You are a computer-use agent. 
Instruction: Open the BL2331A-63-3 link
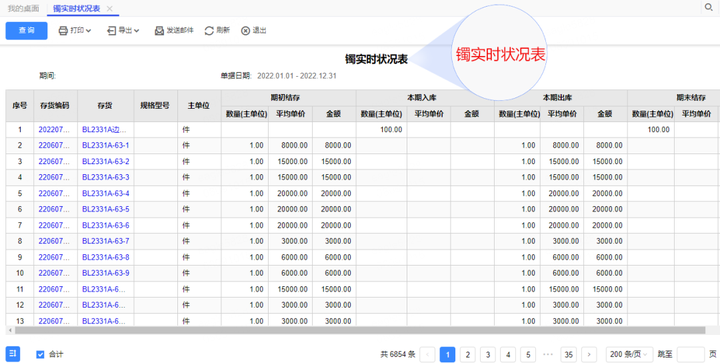[106, 177]
